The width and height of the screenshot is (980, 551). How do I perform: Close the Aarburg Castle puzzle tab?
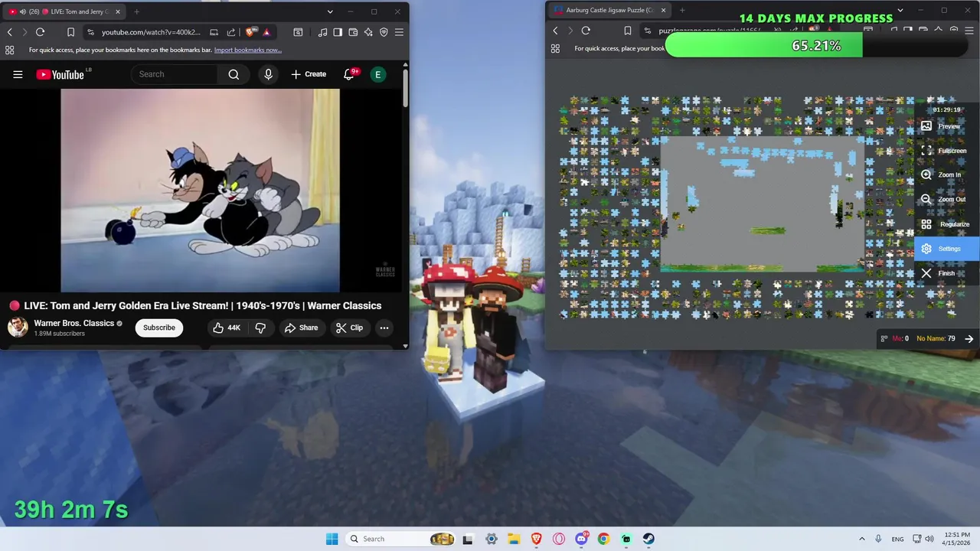[661, 11]
